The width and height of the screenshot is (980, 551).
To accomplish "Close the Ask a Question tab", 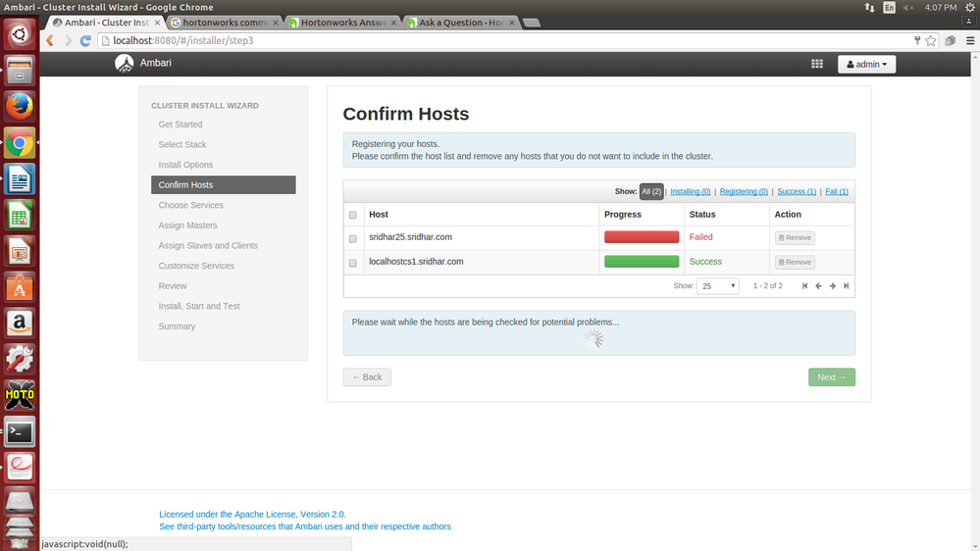I will [512, 23].
